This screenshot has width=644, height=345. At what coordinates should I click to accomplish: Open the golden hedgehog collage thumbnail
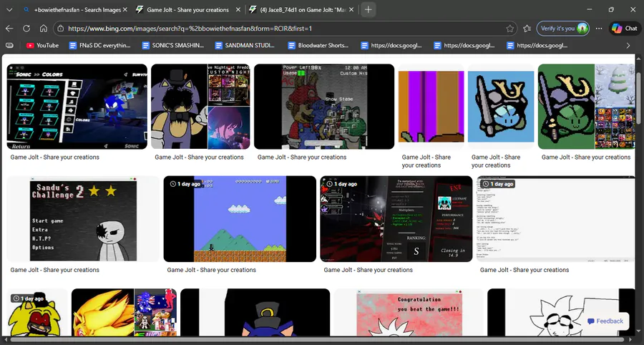click(x=124, y=313)
